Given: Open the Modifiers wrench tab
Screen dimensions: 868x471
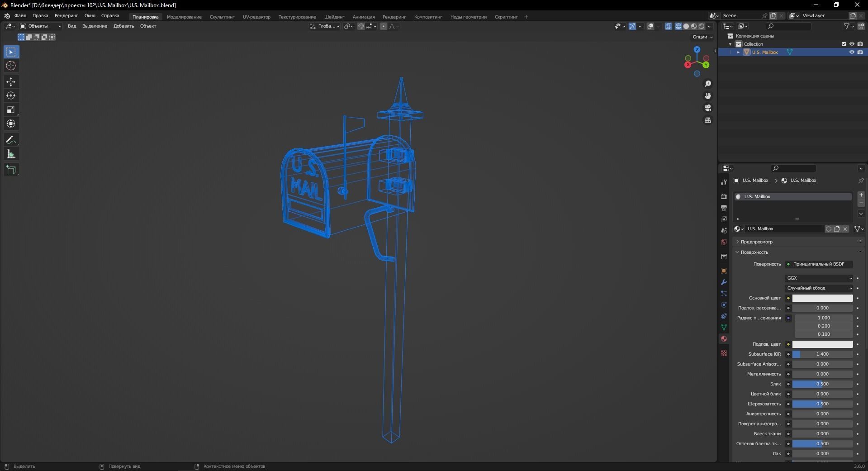Looking at the screenshot, I should coord(724,282).
